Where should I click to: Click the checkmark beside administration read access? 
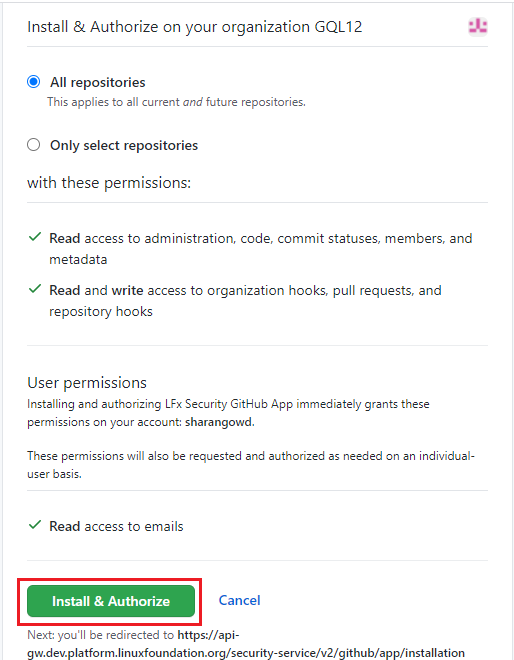pos(35,237)
